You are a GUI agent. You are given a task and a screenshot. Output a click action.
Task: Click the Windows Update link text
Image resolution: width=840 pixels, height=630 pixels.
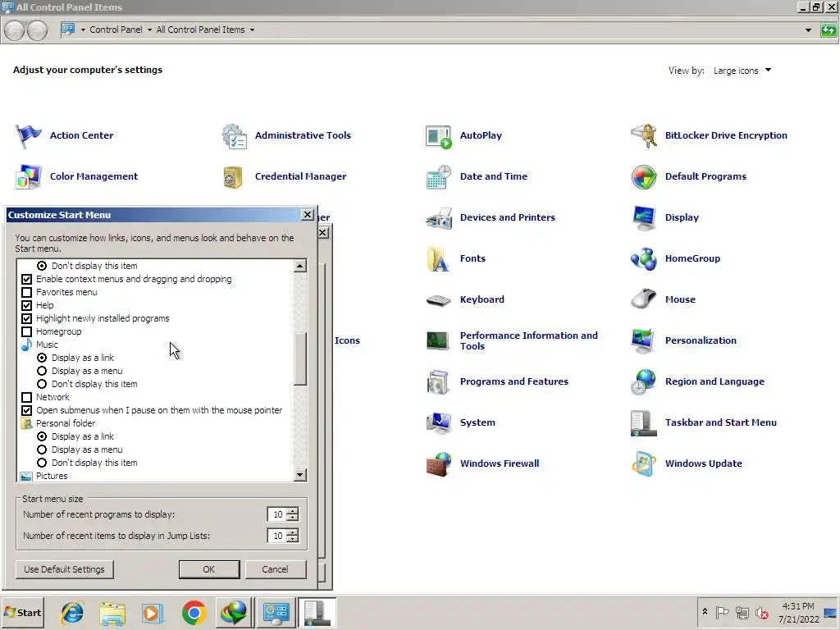pos(703,464)
